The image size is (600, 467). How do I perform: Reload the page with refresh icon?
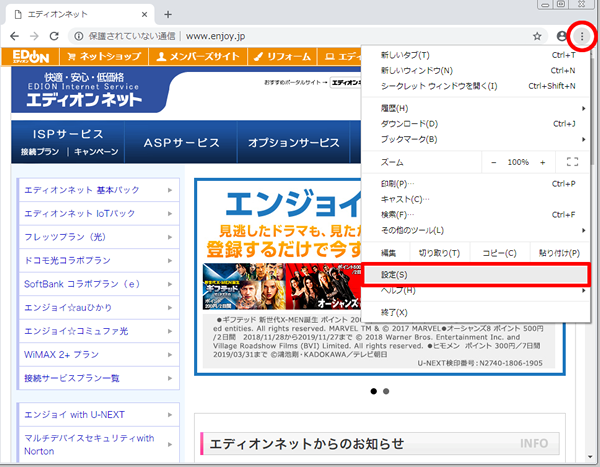[54, 36]
